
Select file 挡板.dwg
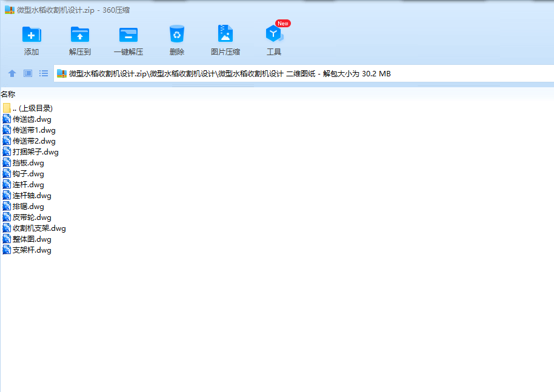23,163
